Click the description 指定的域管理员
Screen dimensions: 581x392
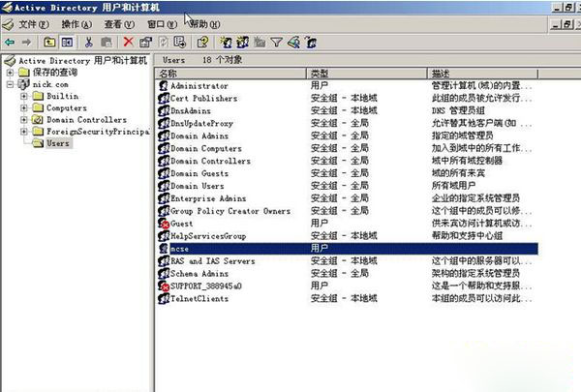[463, 136]
